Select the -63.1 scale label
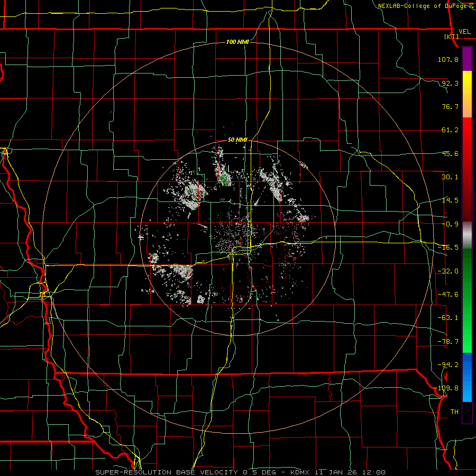476x476 pixels. [448, 318]
